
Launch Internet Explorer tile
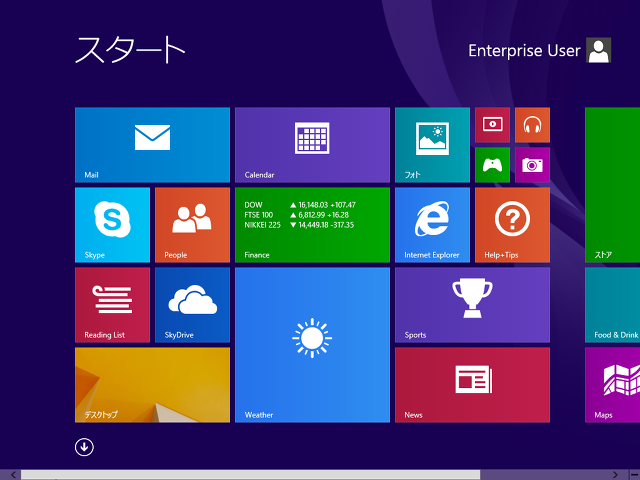[432, 225]
